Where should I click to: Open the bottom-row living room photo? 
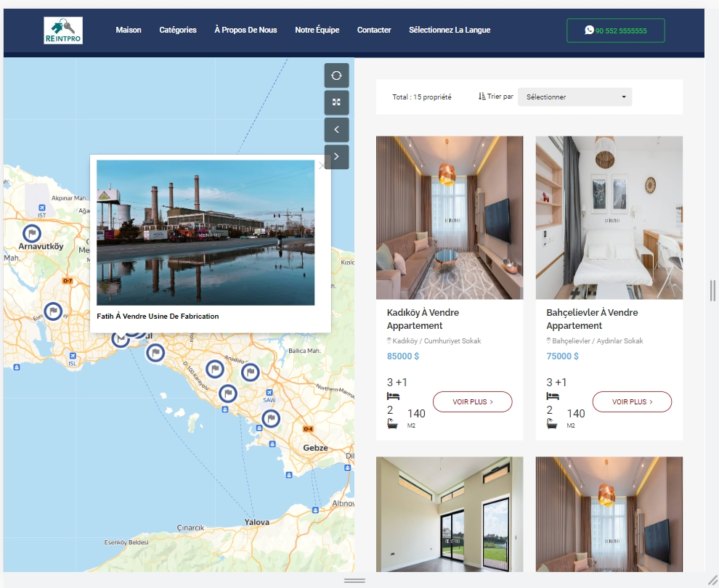pos(609,514)
